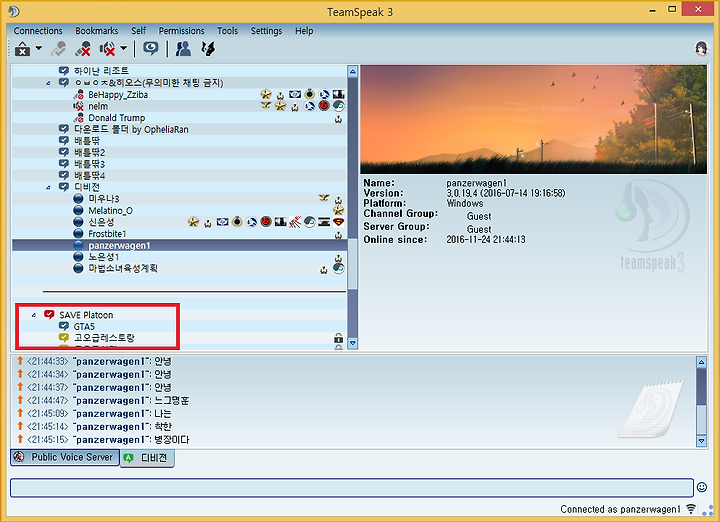Click the channel tree scroll down arrow

coord(353,343)
